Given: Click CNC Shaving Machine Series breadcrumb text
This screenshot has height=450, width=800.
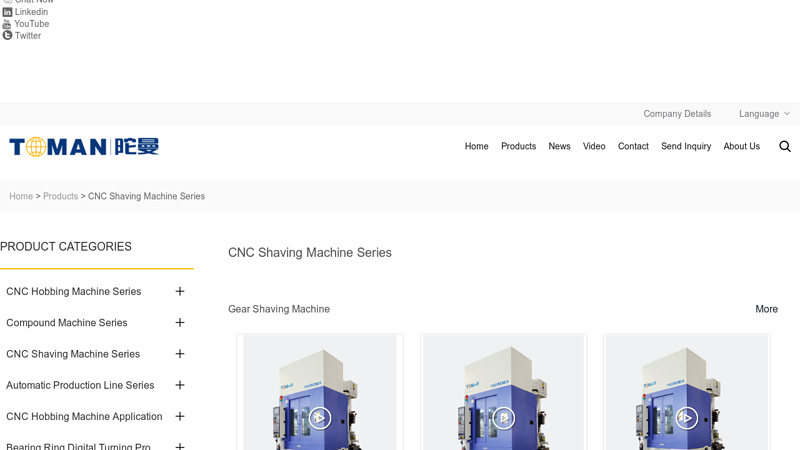Looking at the screenshot, I should [x=146, y=196].
